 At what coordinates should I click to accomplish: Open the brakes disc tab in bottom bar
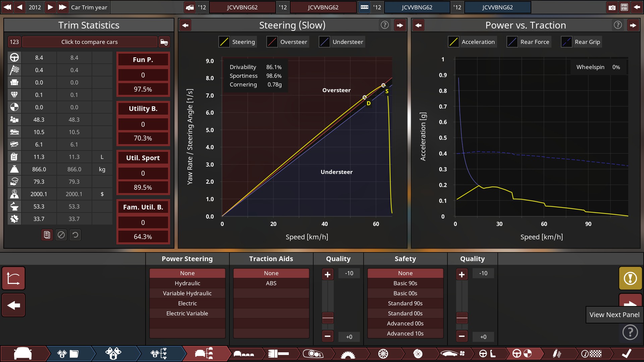[x=418, y=354]
